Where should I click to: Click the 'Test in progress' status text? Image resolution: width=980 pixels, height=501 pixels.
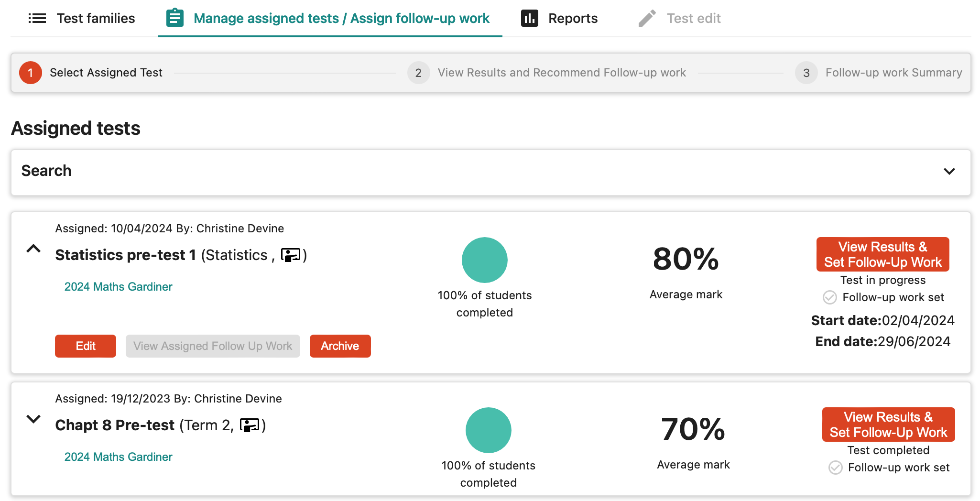click(882, 280)
